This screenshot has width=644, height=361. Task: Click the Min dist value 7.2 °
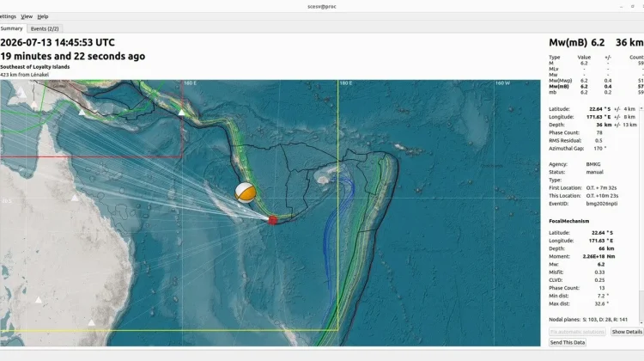tap(604, 296)
